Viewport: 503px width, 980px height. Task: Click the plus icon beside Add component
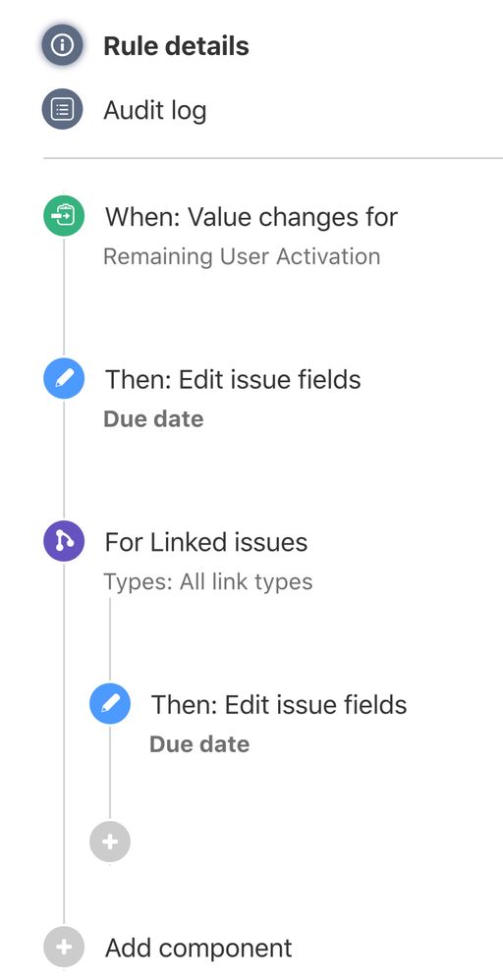click(x=63, y=948)
